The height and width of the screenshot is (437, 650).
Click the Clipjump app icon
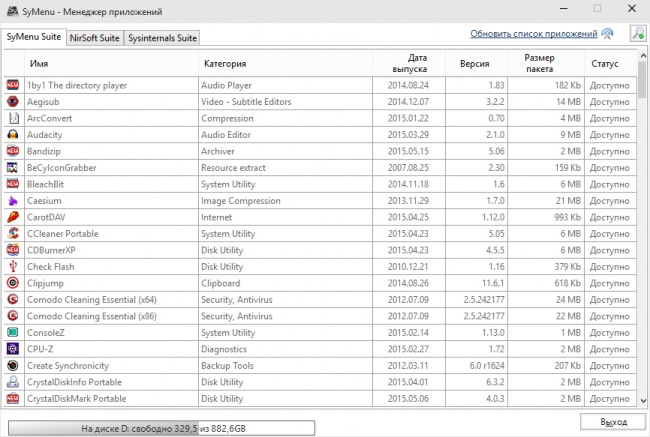(x=13, y=283)
